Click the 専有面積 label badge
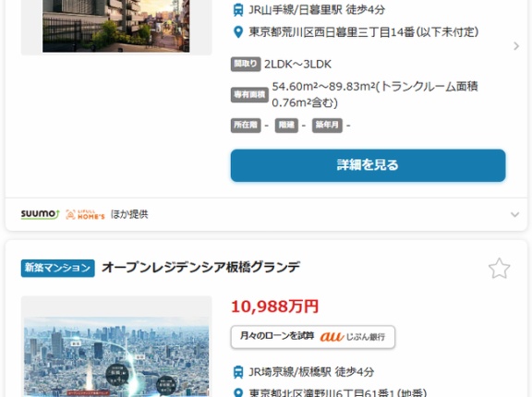This screenshot has width=532, height=397. pos(249,94)
